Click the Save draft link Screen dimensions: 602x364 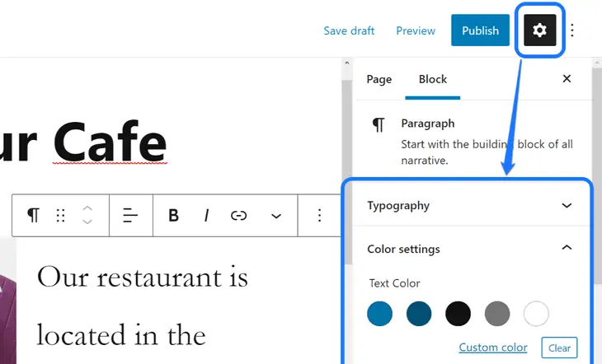349,30
